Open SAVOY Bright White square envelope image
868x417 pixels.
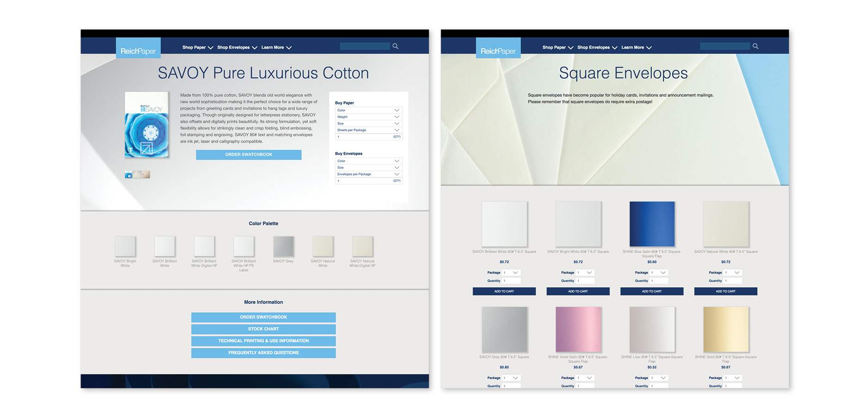pos(578,224)
